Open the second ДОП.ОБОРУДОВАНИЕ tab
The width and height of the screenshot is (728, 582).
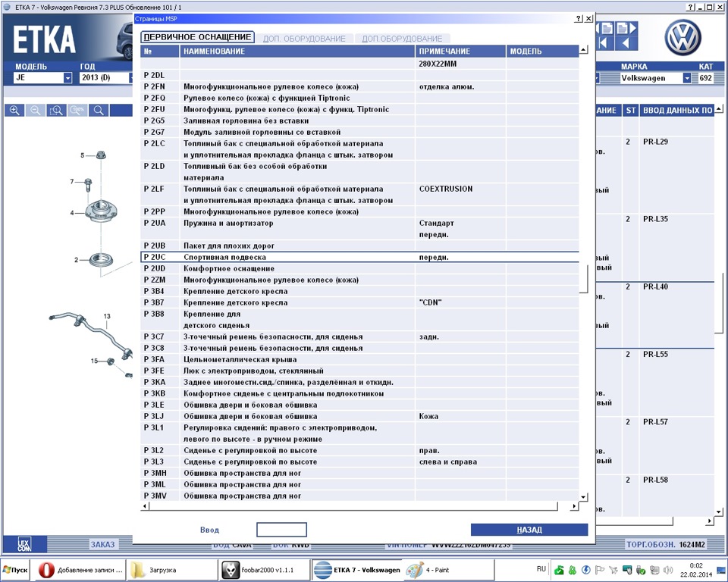402,39
